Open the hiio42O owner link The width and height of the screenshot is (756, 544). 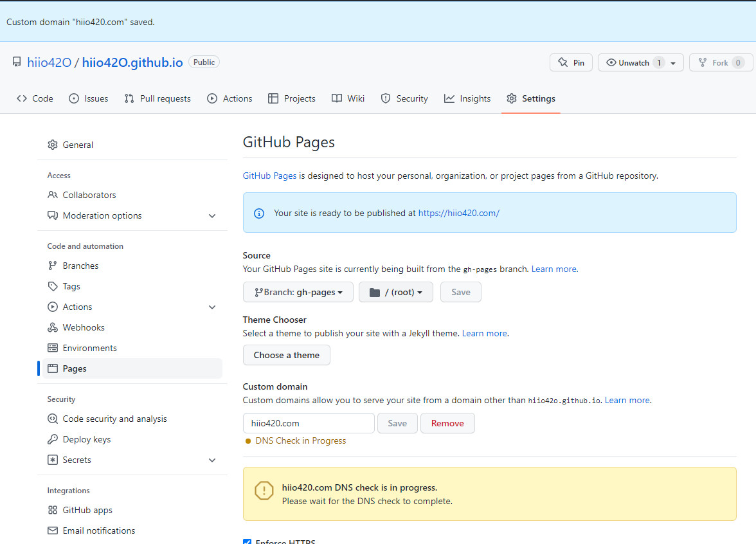point(49,62)
